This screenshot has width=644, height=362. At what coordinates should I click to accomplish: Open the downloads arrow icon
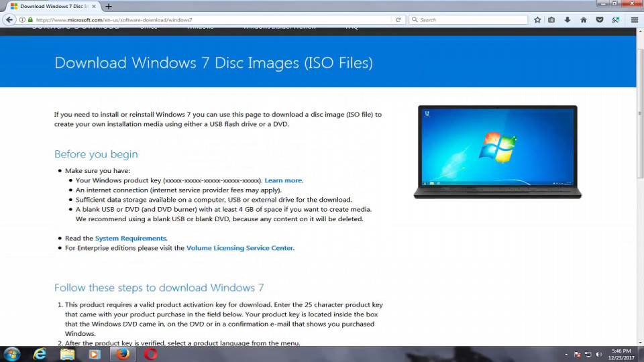568,19
